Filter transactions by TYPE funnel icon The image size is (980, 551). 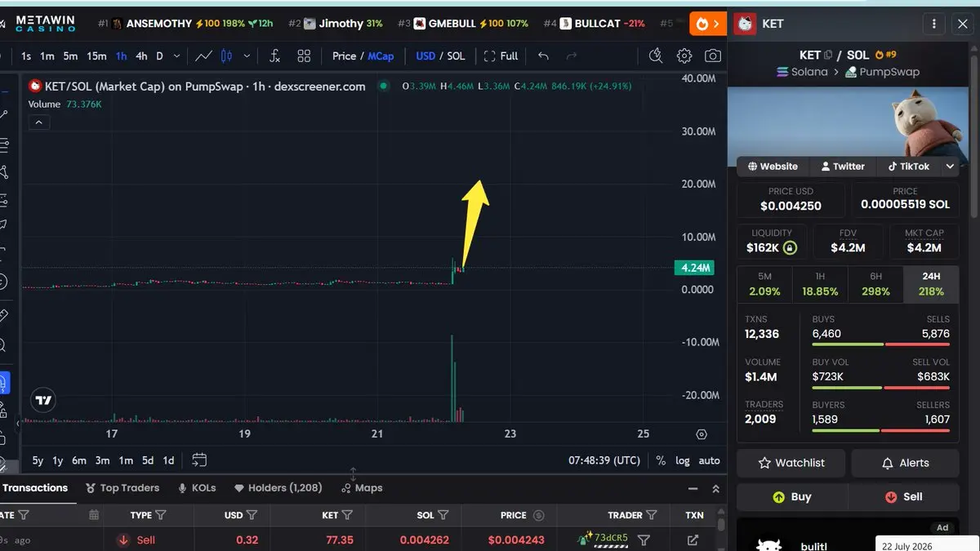click(161, 515)
